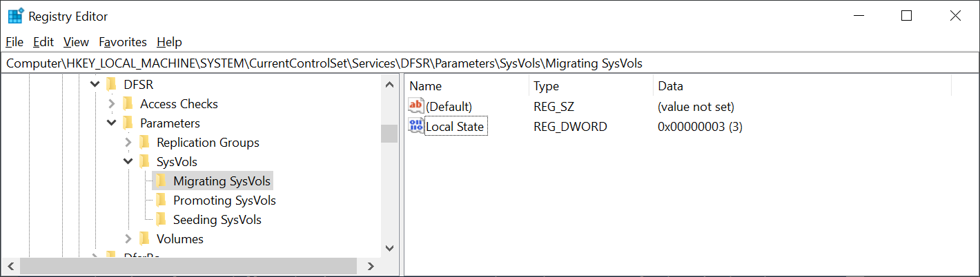Click the REG_DWORD type cell

570,127
